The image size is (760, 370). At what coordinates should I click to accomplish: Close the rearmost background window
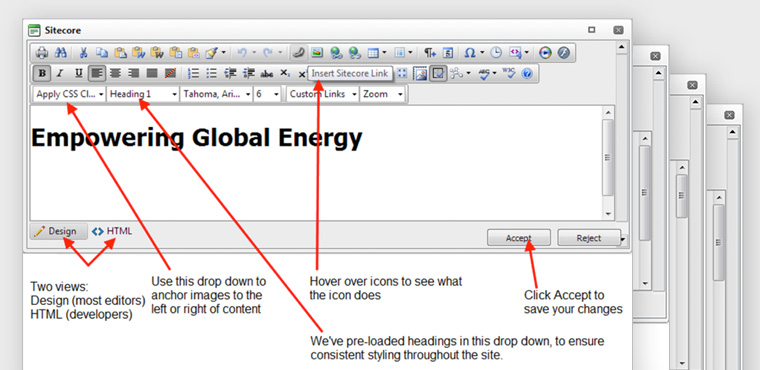point(729,115)
